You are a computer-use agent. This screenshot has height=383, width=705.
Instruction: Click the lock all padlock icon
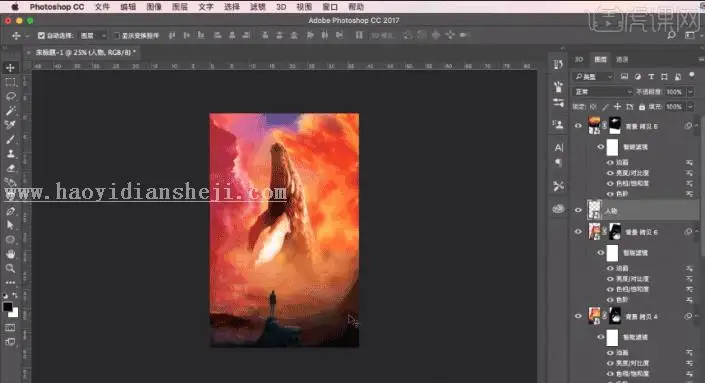click(642, 107)
